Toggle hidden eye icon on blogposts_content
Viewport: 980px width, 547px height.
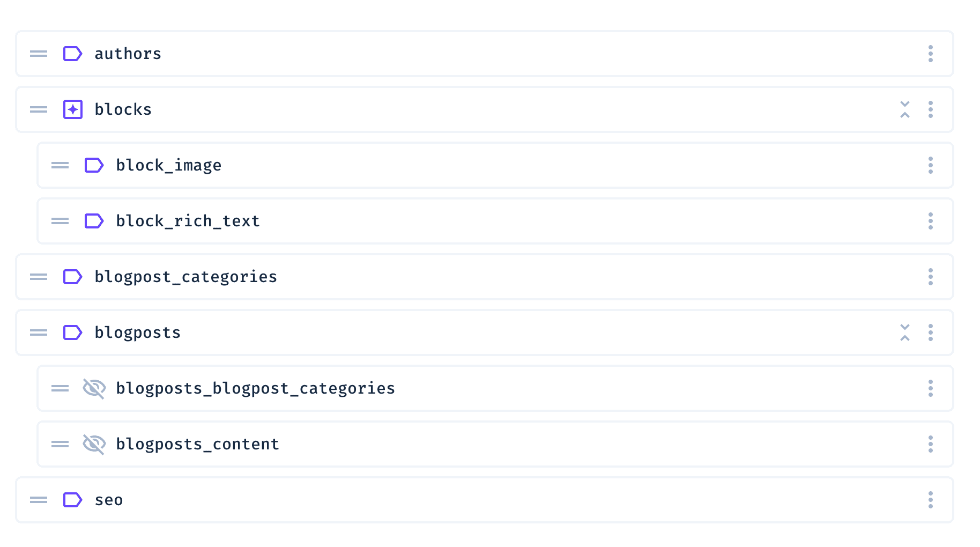tap(94, 444)
